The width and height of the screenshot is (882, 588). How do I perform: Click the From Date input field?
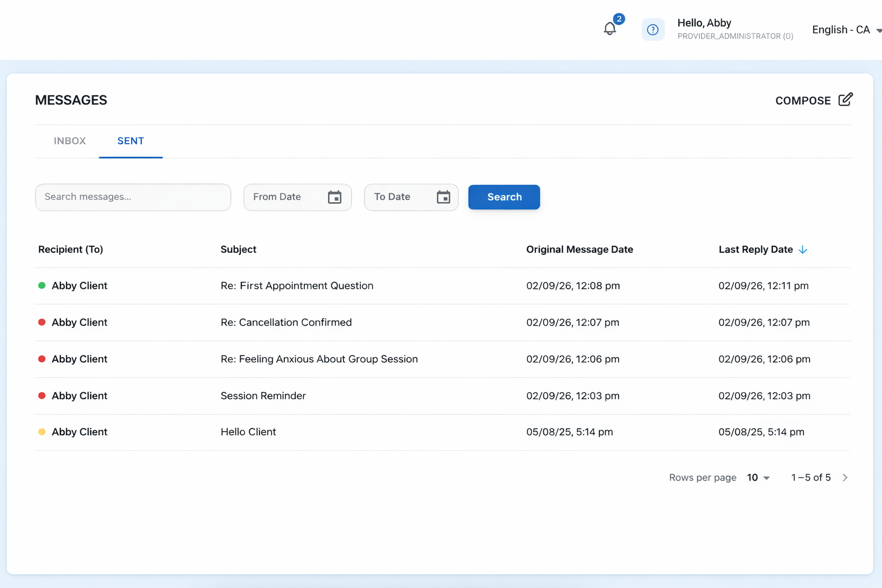(297, 197)
